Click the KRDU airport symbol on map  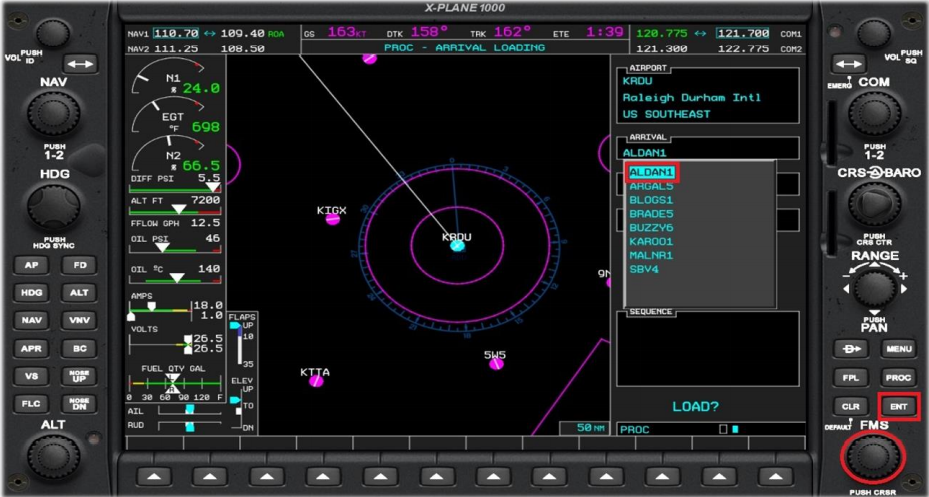[457, 246]
